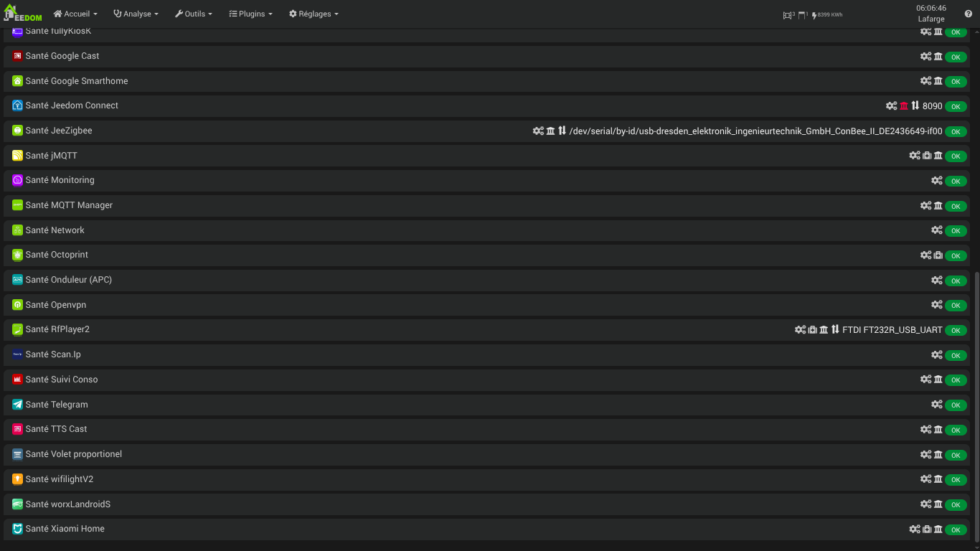Click the up-down arrows icon in Jeedom Connect row

[915, 106]
